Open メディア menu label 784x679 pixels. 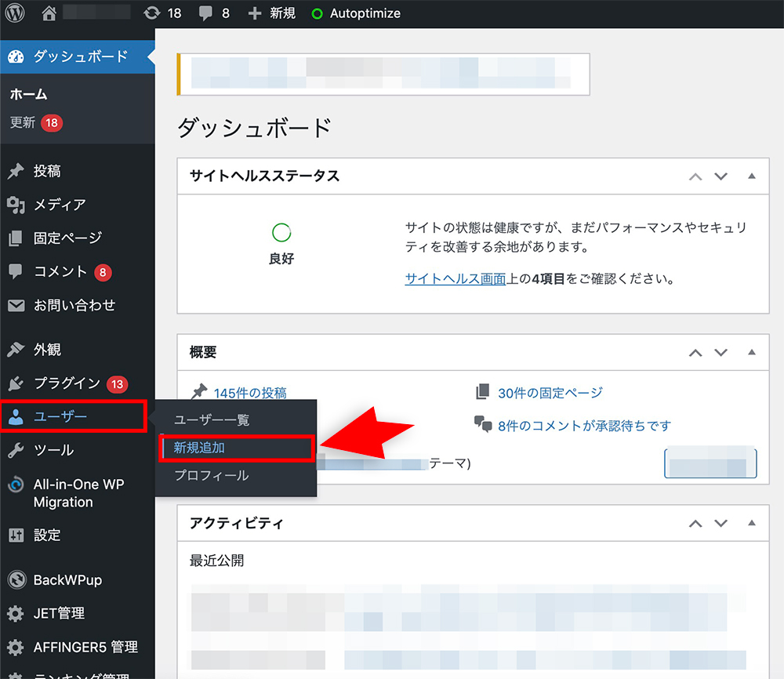[60, 205]
